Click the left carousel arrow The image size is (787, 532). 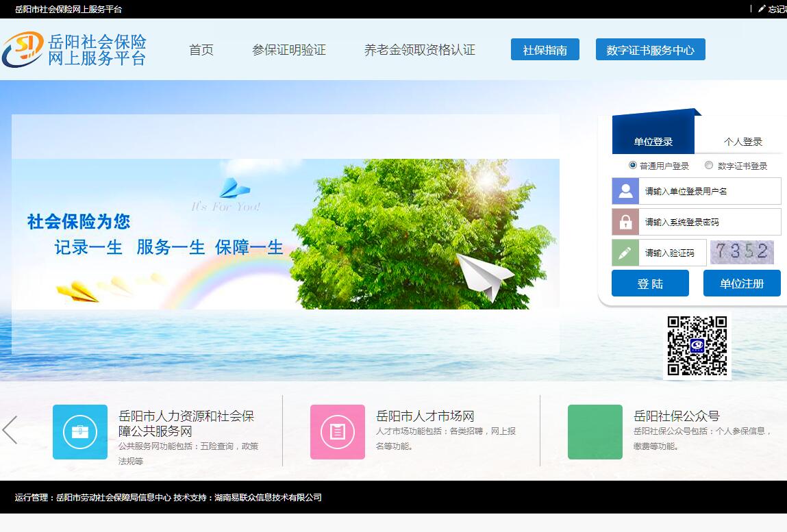click(10, 430)
